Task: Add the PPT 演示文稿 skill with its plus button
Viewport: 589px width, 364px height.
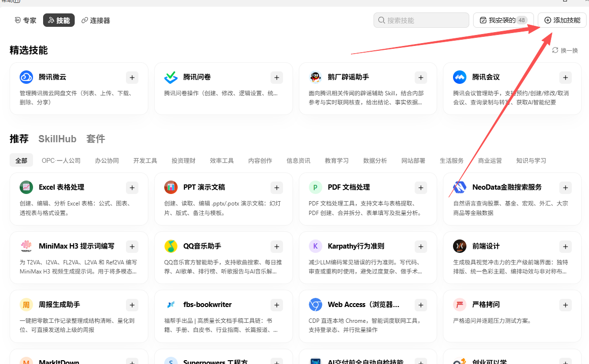Action: coord(277,187)
